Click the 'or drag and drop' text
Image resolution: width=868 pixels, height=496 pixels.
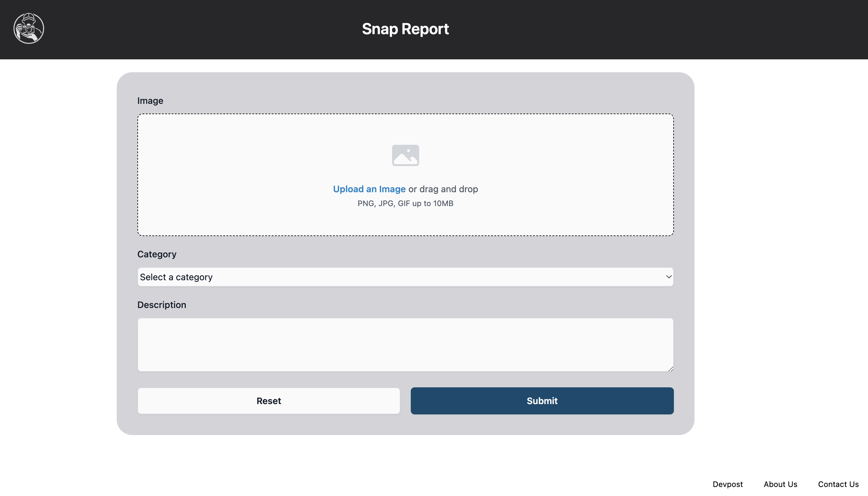point(443,189)
